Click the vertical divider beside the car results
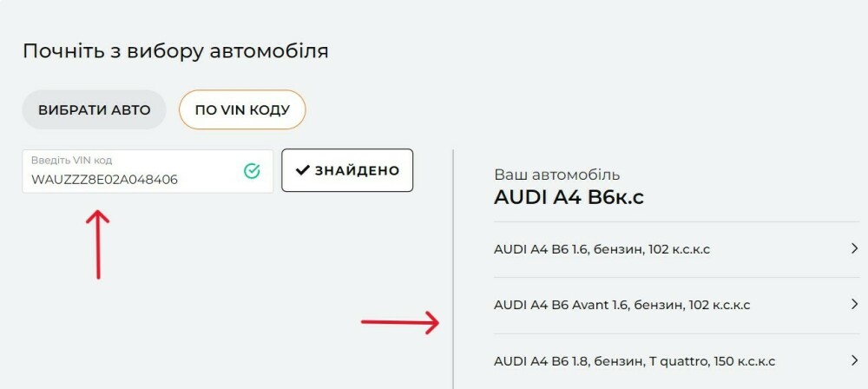 coord(453,269)
